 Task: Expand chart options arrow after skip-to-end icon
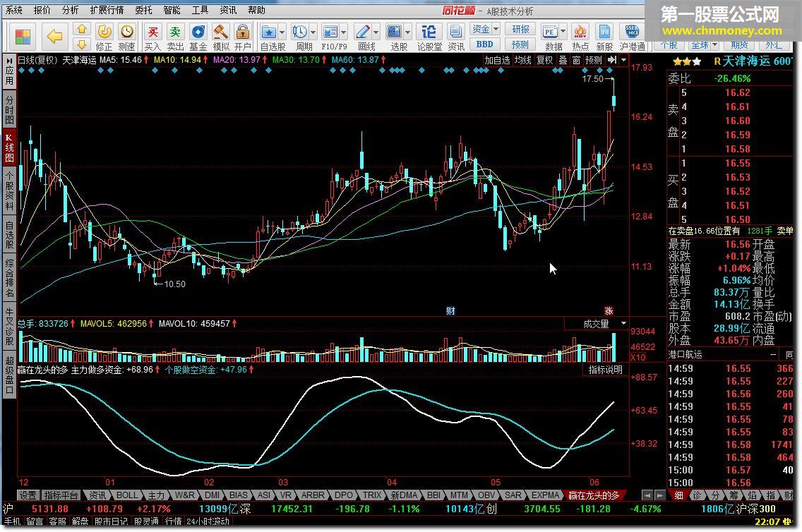coord(623,60)
